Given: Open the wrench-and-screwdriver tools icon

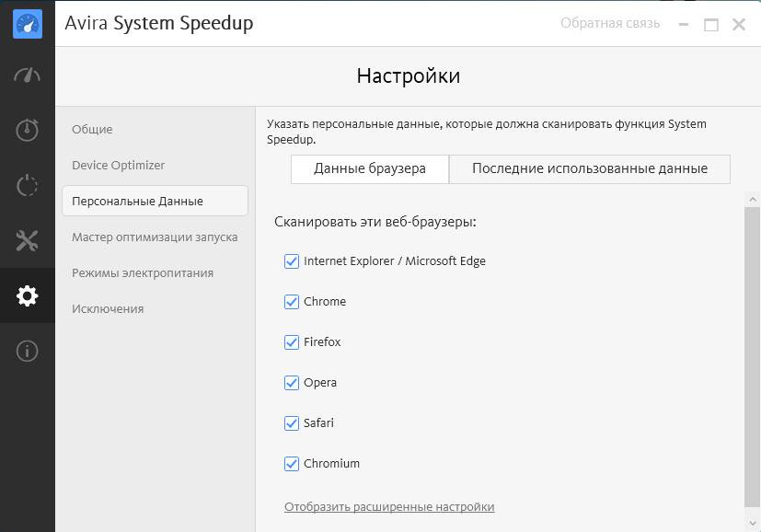Looking at the screenshot, I should point(28,240).
